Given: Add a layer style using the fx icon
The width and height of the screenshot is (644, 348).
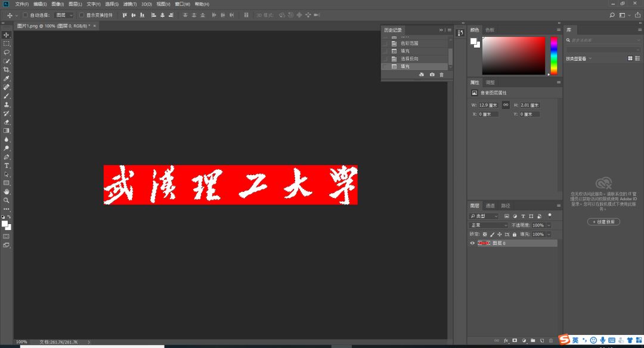Looking at the screenshot, I should click(506, 340).
